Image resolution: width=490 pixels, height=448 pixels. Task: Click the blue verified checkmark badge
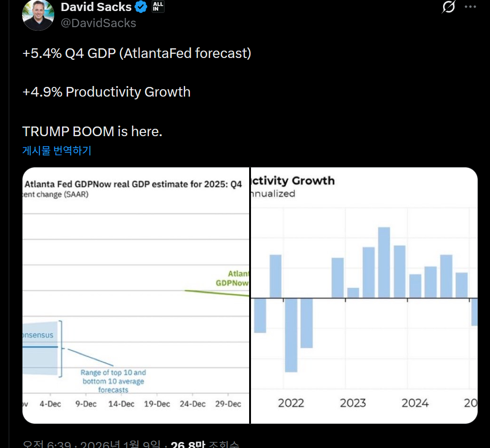pyautogui.click(x=141, y=7)
